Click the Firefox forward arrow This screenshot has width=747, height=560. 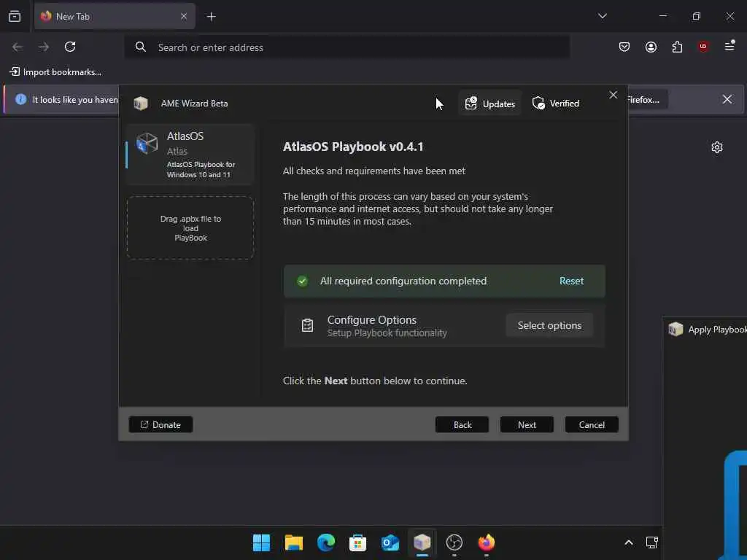tap(44, 47)
